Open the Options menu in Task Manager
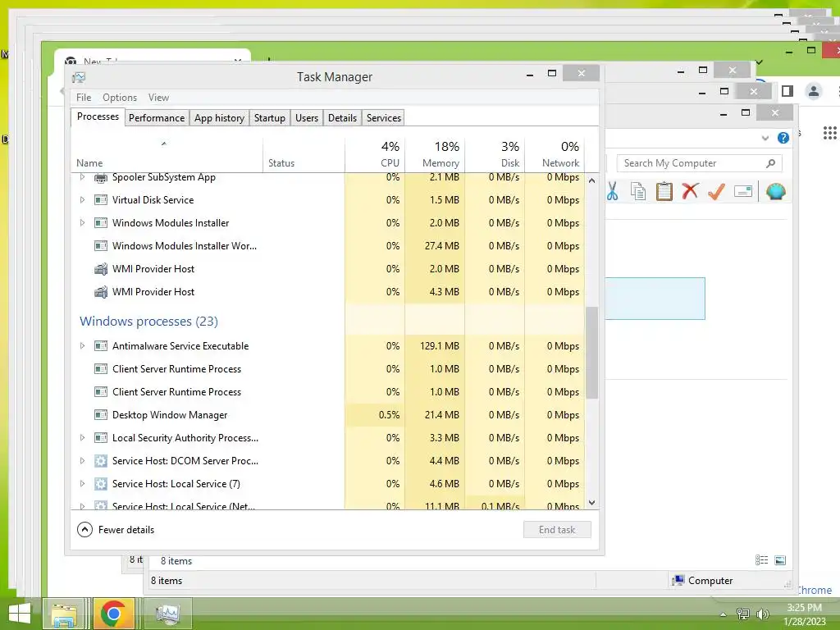 [120, 98]
